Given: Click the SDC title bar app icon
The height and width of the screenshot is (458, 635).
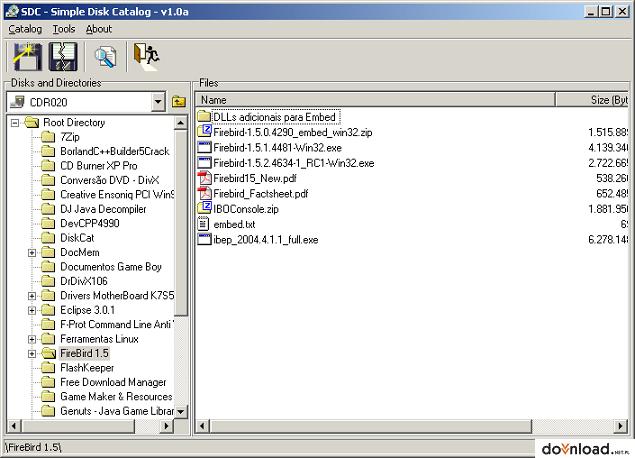Looking at the screenshot, I should pyautogui.click(x=12, y=11).
